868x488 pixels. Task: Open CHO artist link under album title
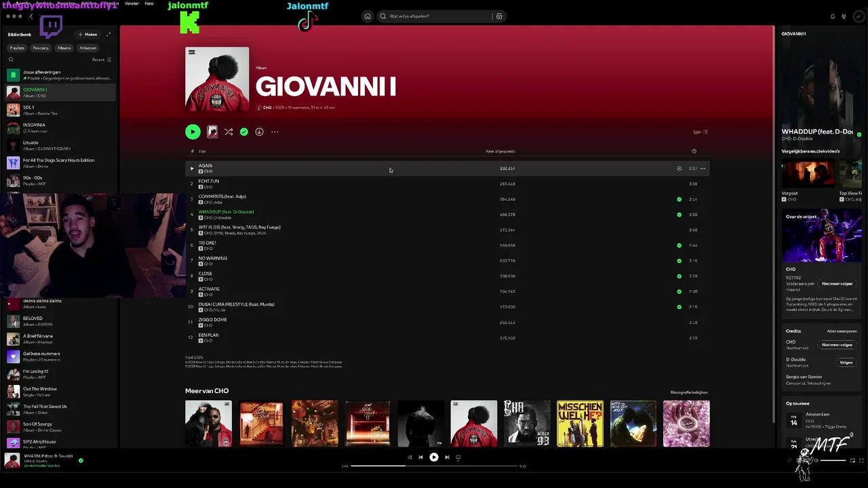click(267, 108)
